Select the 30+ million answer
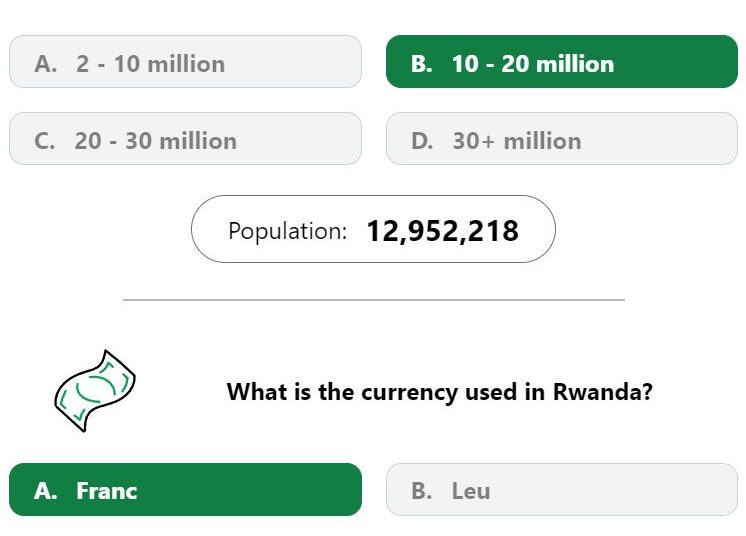 pos(562,138)
